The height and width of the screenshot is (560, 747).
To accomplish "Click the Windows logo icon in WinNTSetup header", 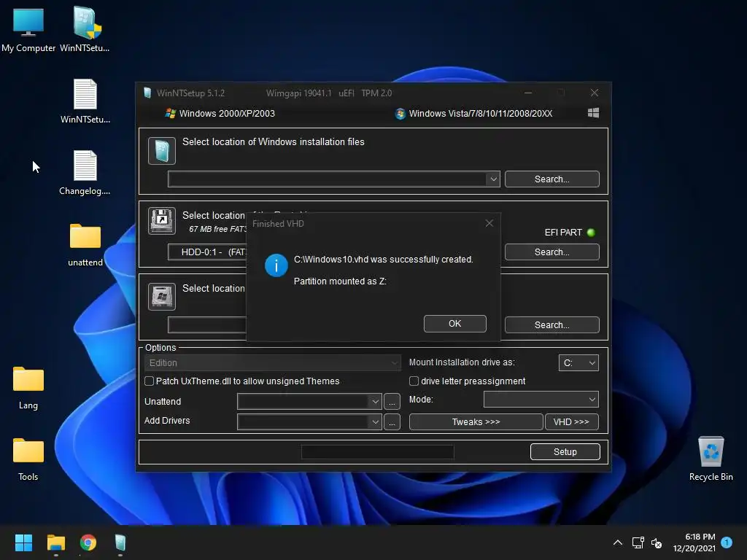I will pos(593,113).
